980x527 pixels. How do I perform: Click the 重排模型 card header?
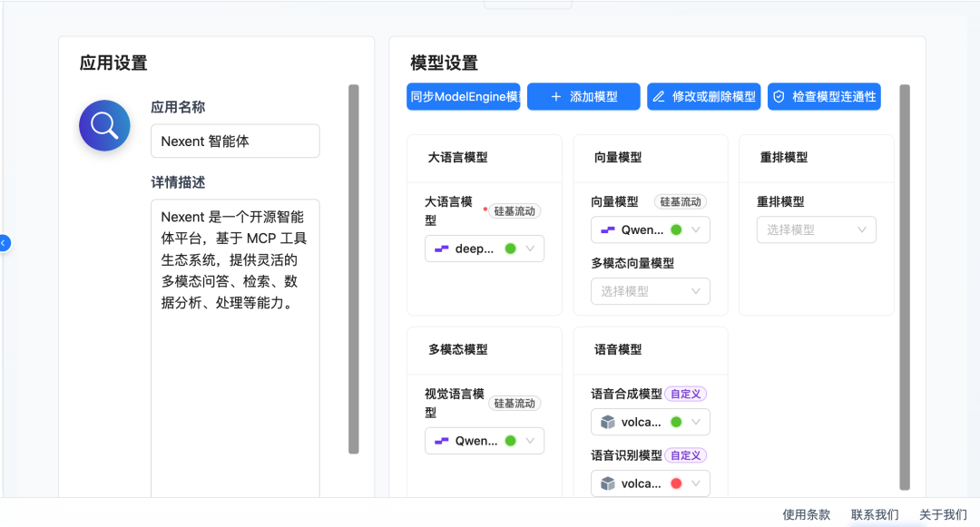tap(817, 157)
